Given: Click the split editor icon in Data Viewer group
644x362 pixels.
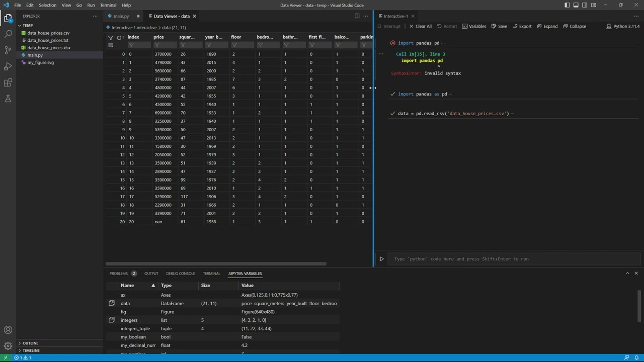Looking at the screenshot, I should point(357,16).
